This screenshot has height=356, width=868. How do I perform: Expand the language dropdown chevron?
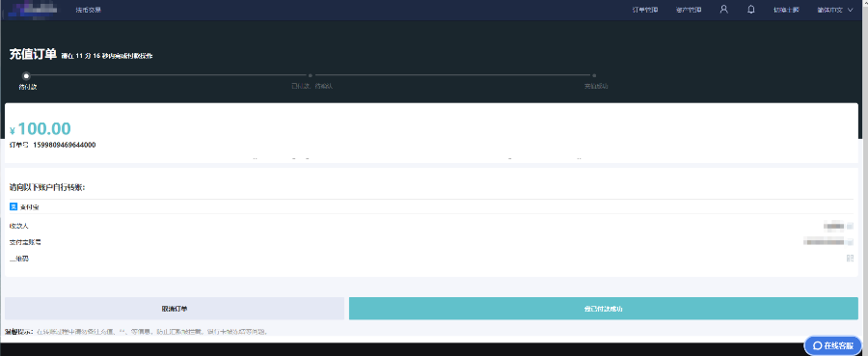coord(851,10)
